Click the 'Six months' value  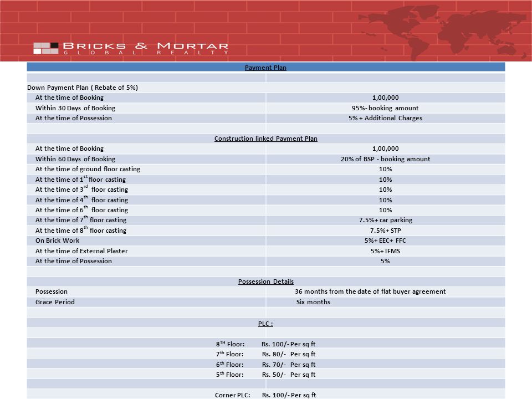point(313,302)
